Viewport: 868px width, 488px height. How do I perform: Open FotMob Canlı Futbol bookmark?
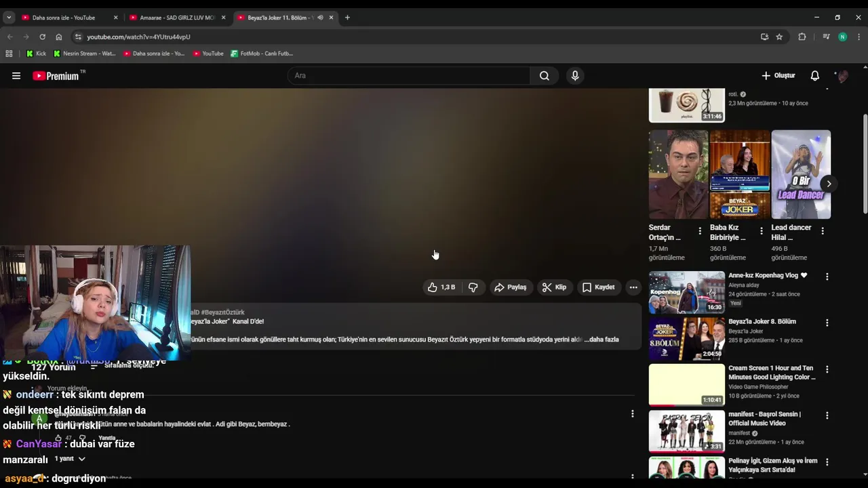262,54
